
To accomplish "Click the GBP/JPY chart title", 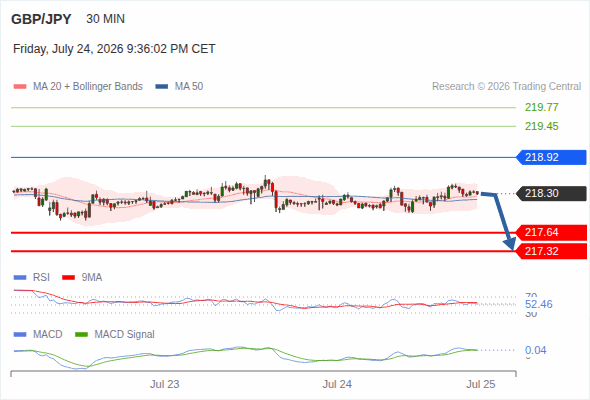I will pos(41,19).
